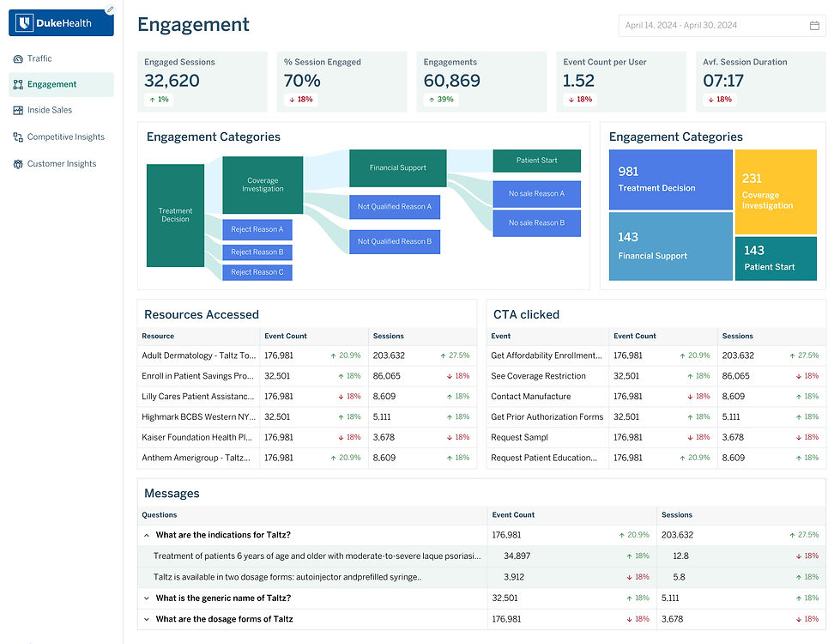The height and width of the screenshot is (644, 840).
Task: Select the 143 Financial Support tile
Action: (671, 246)
